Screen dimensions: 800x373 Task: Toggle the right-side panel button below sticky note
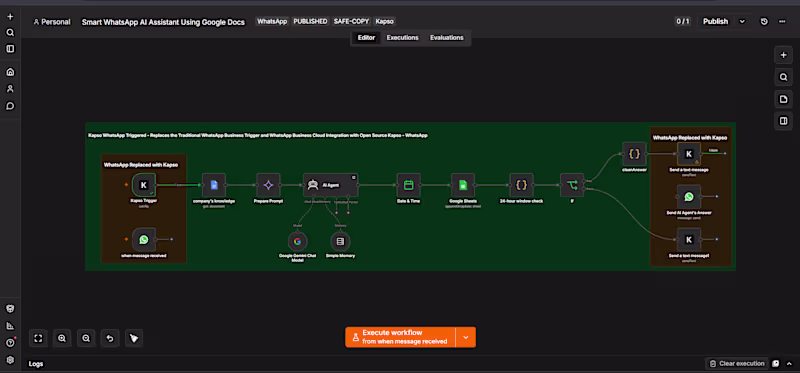pos(784,121)
